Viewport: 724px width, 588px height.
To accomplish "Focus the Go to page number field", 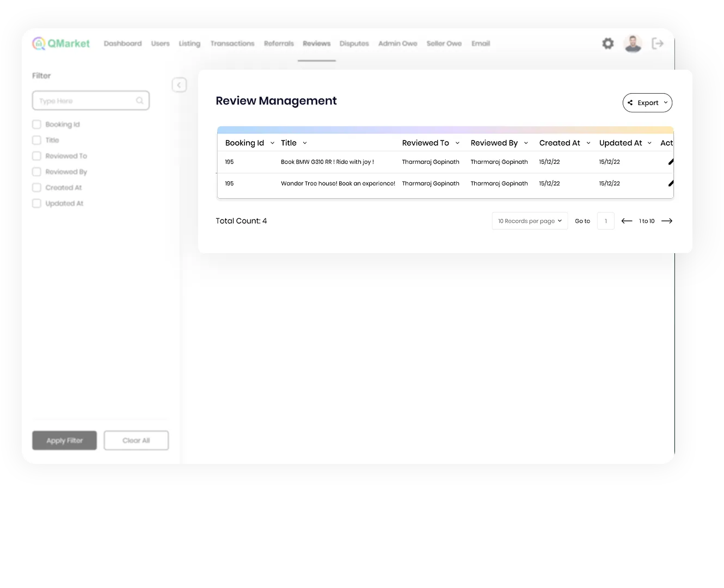I will pyautogui.click(x=605, y=221).
